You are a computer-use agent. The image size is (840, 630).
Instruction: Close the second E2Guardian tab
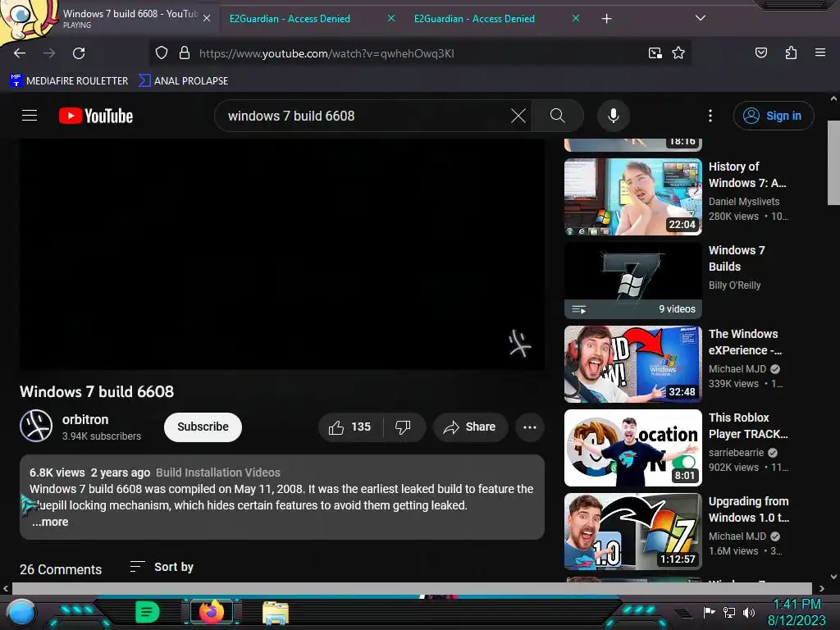[x=575, y=18]
